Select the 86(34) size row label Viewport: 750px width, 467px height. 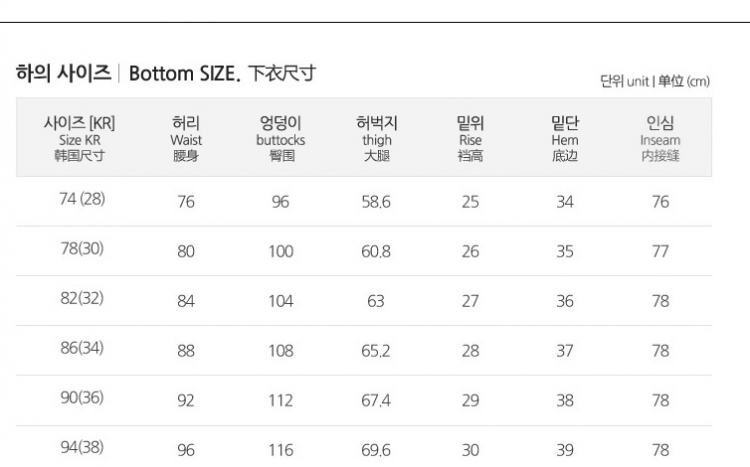click(x=82, y=349)
